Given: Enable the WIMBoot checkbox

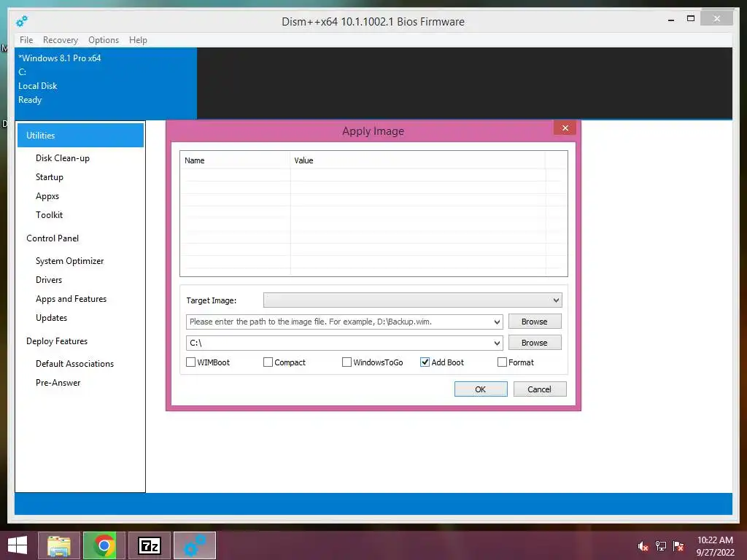Looking at the screenshot, I should pos(191,362).
